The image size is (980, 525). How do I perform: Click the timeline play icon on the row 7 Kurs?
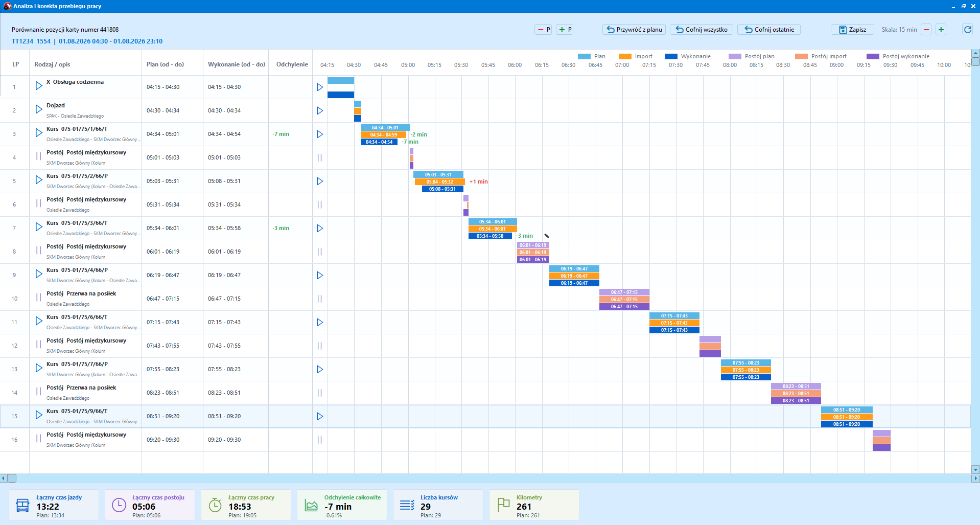[320, 228]
